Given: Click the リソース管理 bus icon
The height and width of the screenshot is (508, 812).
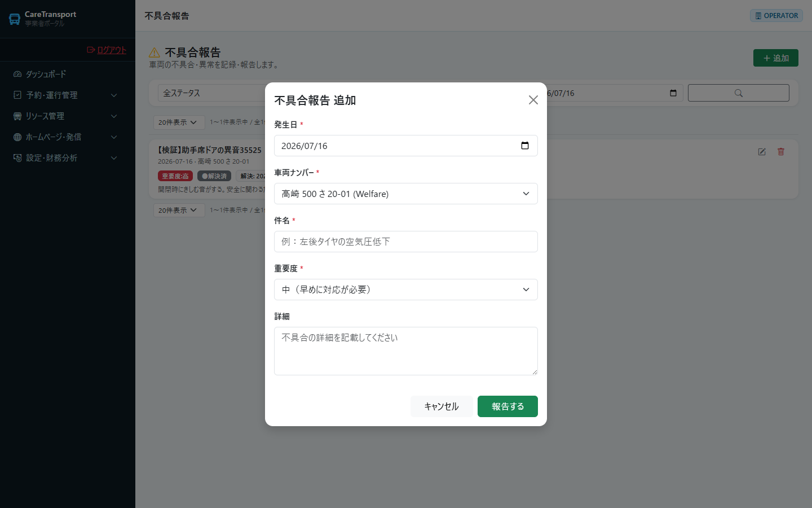Looking at the screenshot, I should [17, 116].
